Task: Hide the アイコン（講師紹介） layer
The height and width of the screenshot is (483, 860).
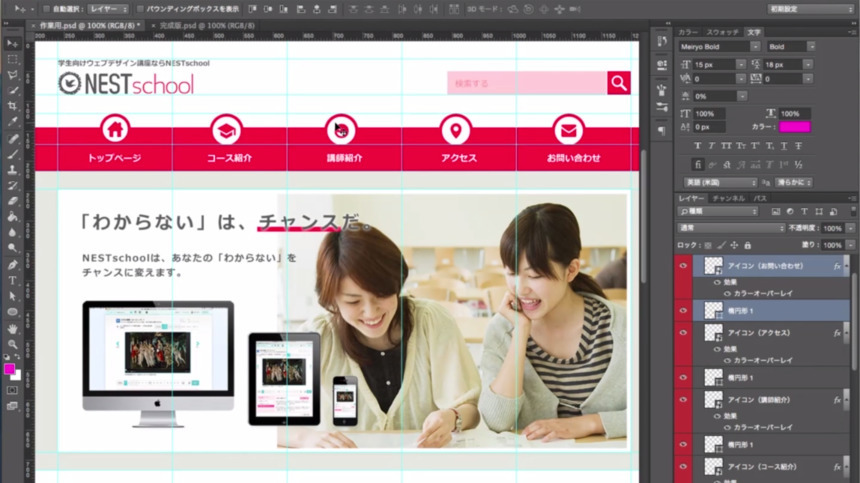Action: 683,400
